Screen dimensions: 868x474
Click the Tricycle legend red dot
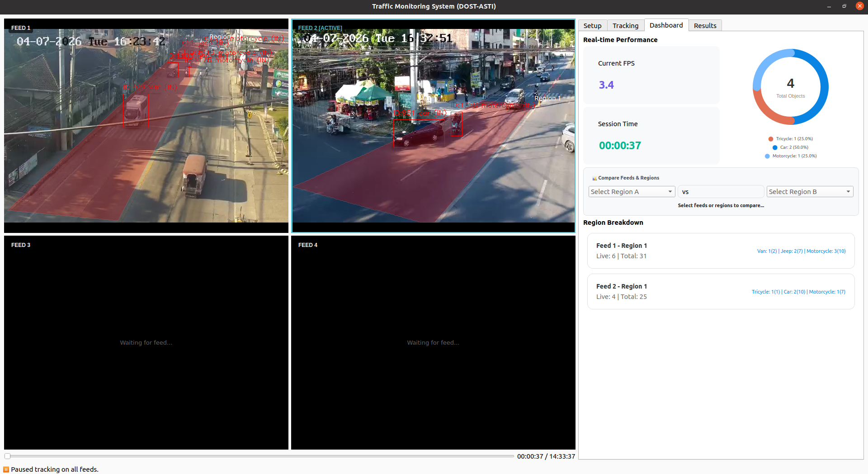tap(770, 139)
